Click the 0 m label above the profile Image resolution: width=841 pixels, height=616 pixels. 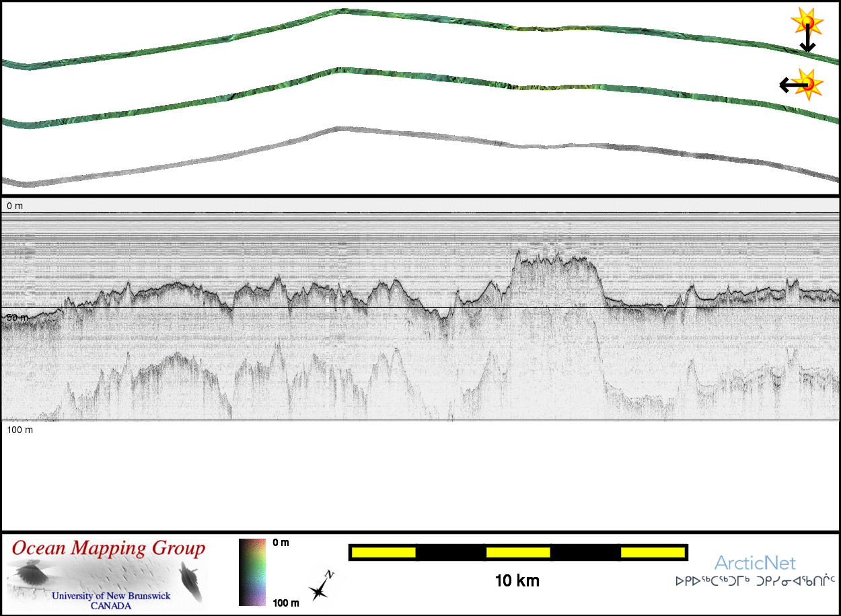tap(14, 205)
